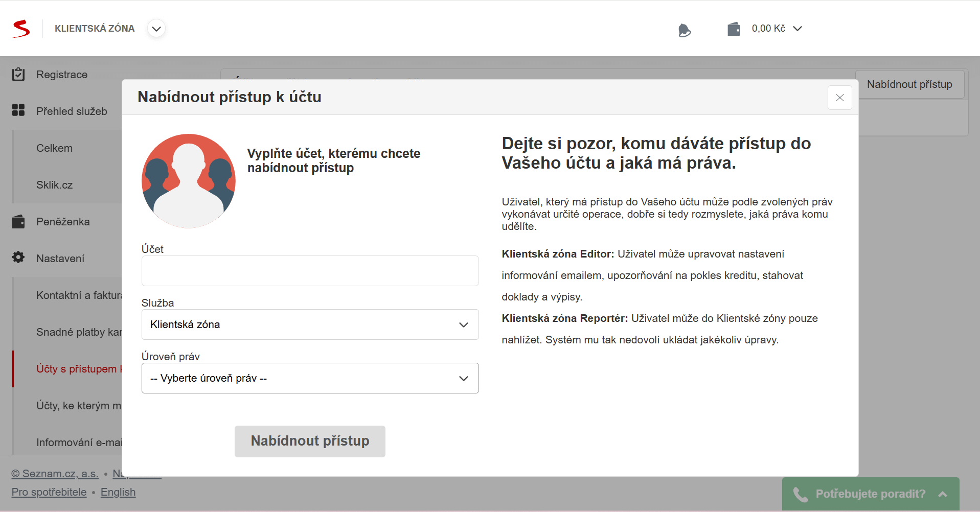
Task: Click the Nastavení gear icon
Action: tap(18, 258)
